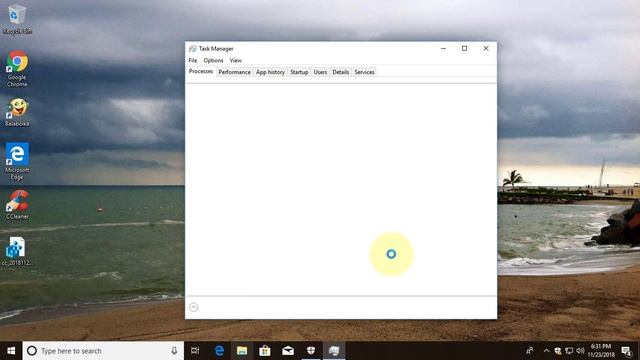640x360 pixels.
Task: Open Windows Security shield on taskbar
Action: click(311, 351)
